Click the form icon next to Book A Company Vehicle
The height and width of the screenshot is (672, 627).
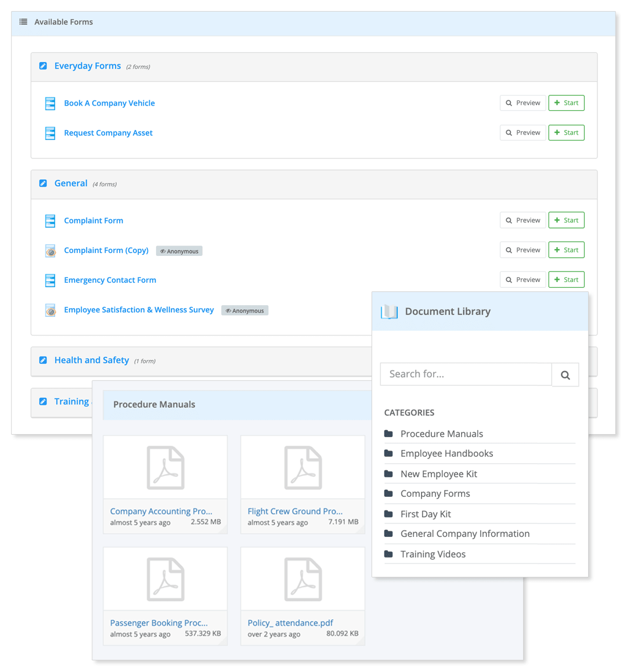[49, 103]
